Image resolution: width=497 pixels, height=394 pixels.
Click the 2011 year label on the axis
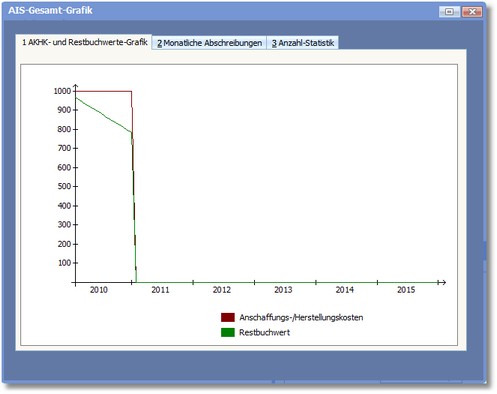click(160, 290)
